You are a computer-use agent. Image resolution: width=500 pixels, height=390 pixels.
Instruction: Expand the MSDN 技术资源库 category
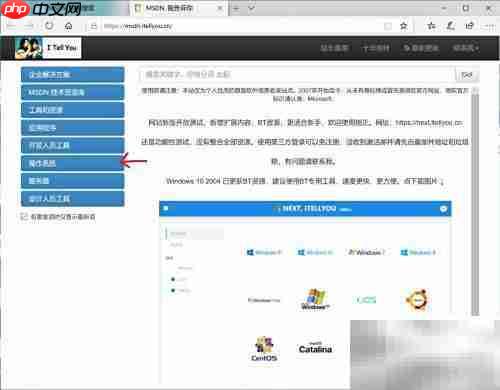[x=72, y=92]
